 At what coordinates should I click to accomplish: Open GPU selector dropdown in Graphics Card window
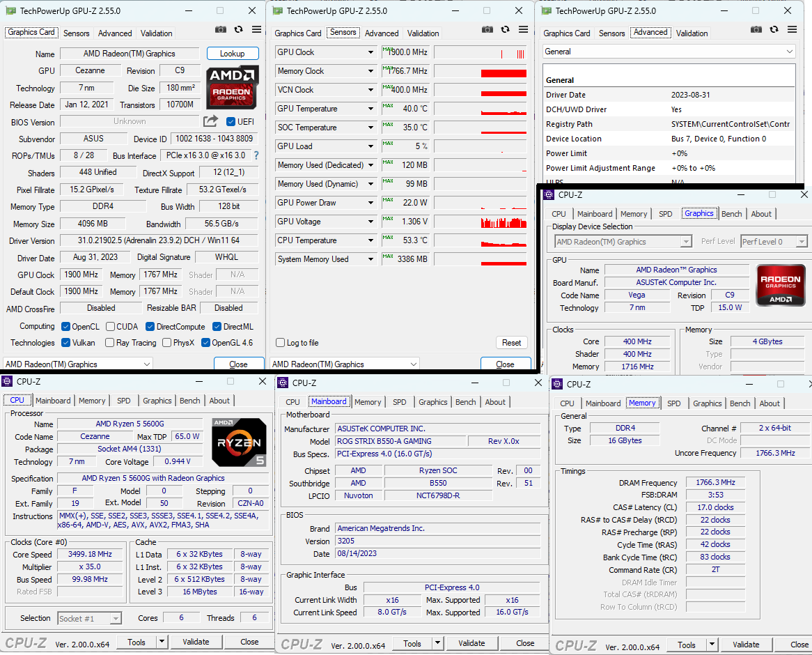(78, 364)
